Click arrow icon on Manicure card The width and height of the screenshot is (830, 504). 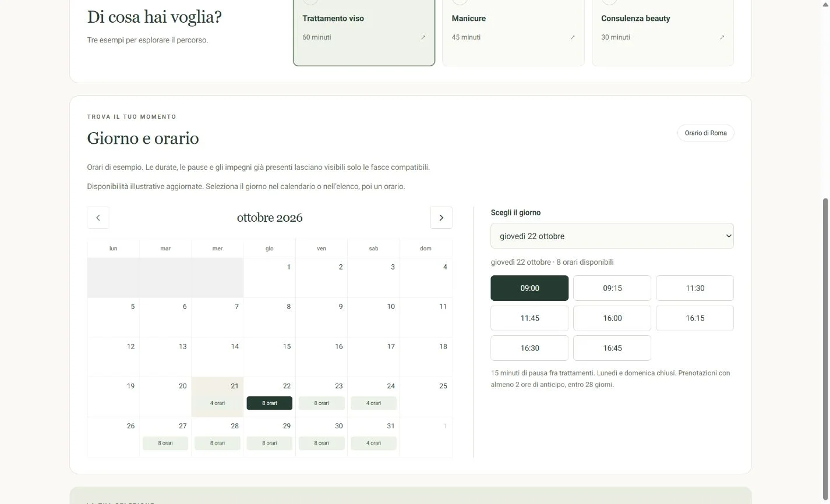click(x=573, y=37)
